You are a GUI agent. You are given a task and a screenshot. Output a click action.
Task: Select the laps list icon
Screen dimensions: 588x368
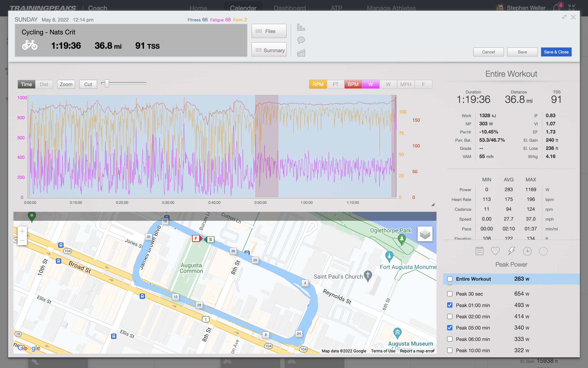pyautogui.click(x=479, y=251)
